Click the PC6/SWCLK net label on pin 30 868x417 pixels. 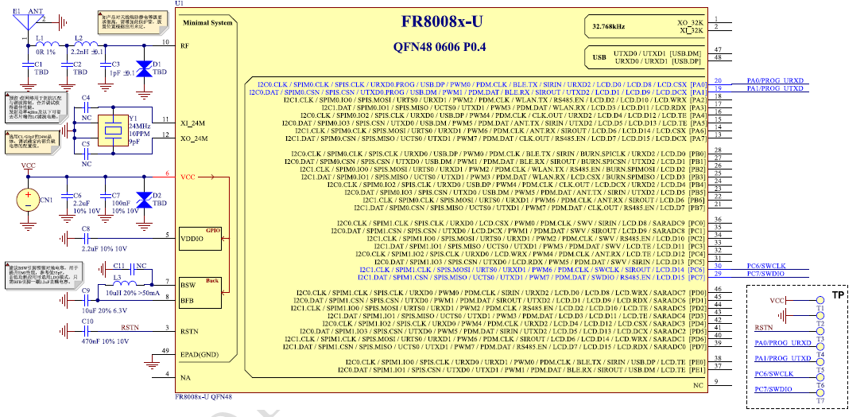pyautogui.click(x=766, y=266)
